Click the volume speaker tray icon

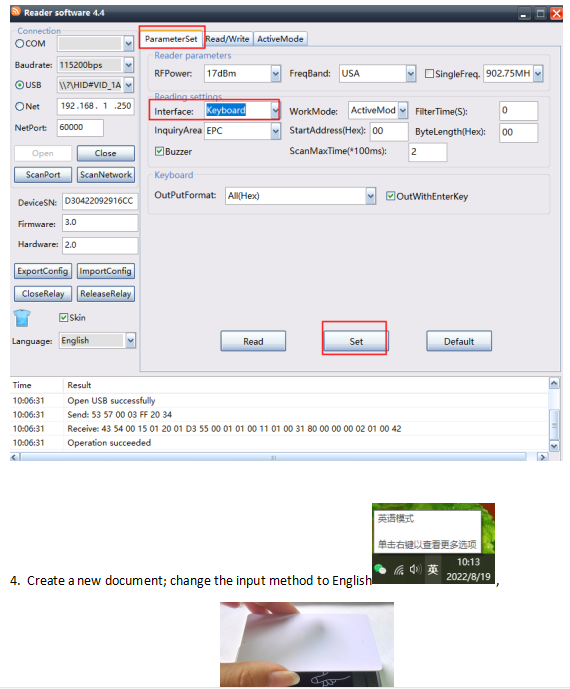[x=415, y=569]
